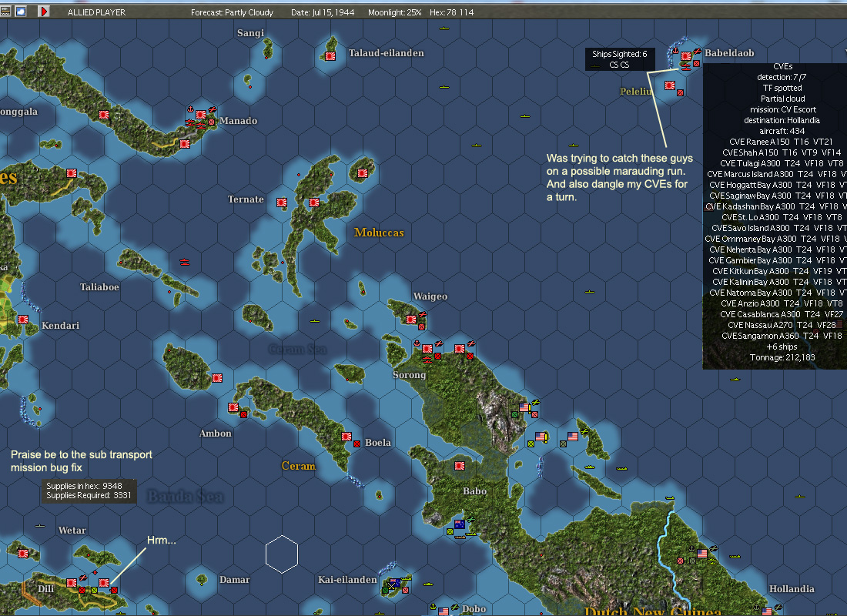847x616 pixels.
Task: Click the 'Hollandia' map label
Action: click(792, 589)
